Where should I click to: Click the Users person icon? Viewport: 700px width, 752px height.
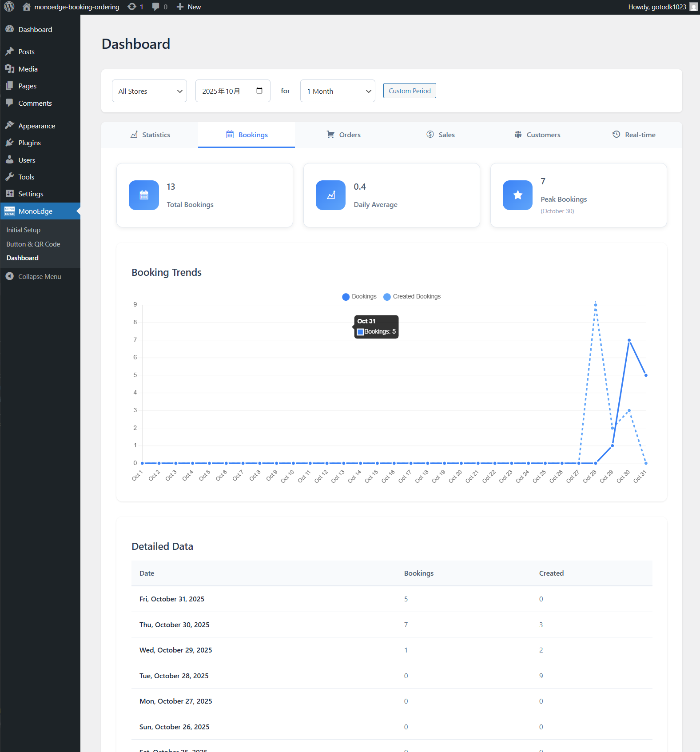10,160
